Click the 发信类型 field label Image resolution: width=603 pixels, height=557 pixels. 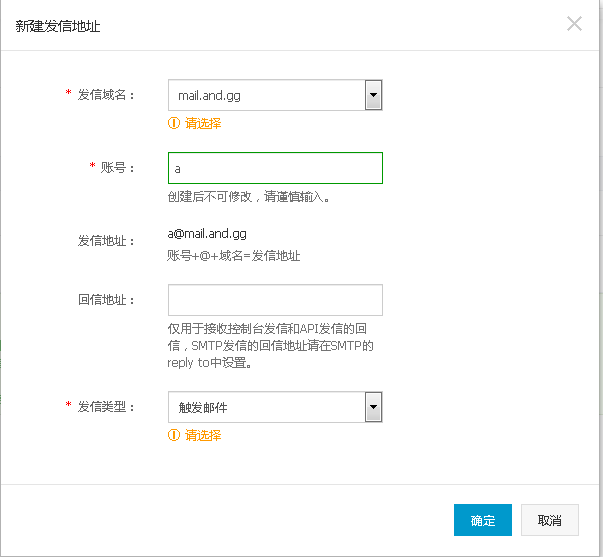point(106,407)
